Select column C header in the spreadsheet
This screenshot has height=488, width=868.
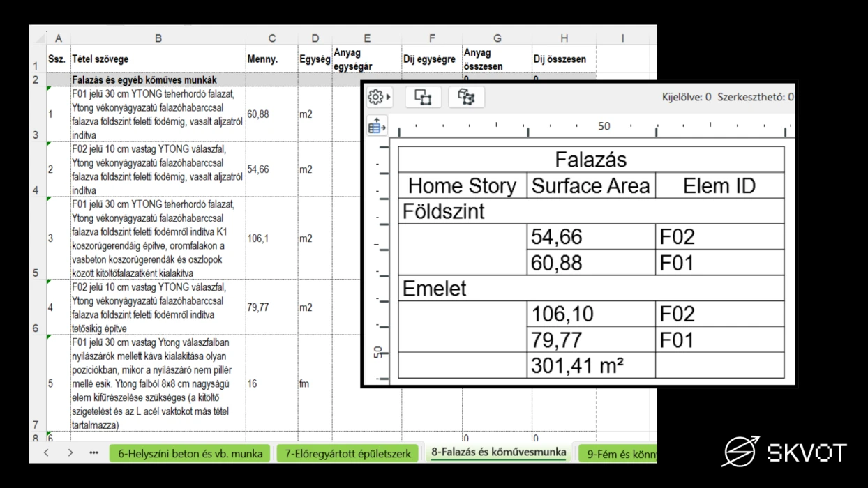pyautogui.click(x=271, y=38)
